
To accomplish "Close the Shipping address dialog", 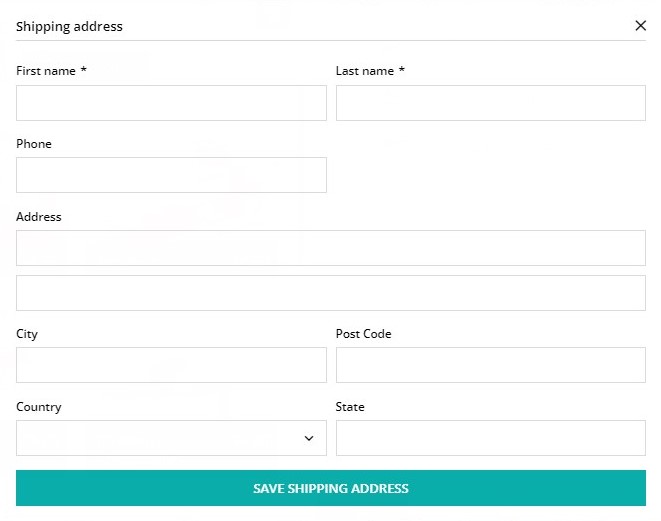I will [x=640, y=26].
